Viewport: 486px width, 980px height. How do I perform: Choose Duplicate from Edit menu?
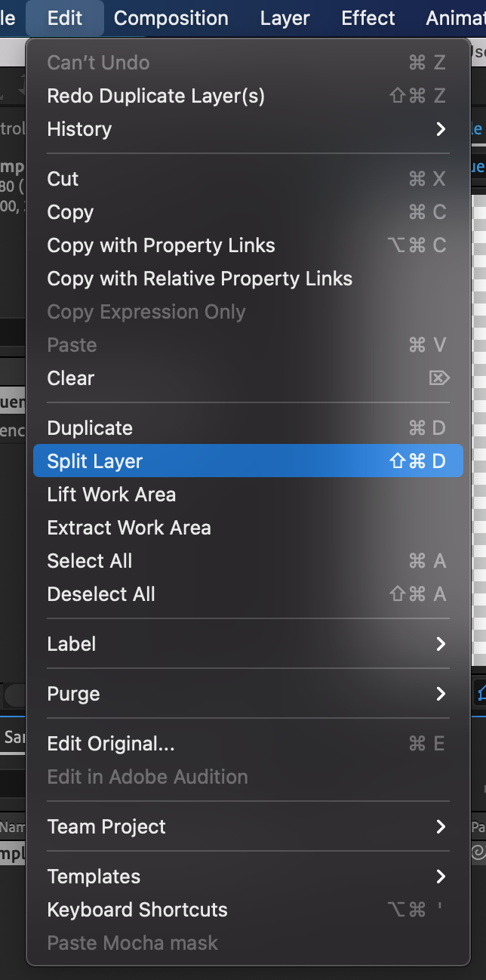tap(248, 428)
